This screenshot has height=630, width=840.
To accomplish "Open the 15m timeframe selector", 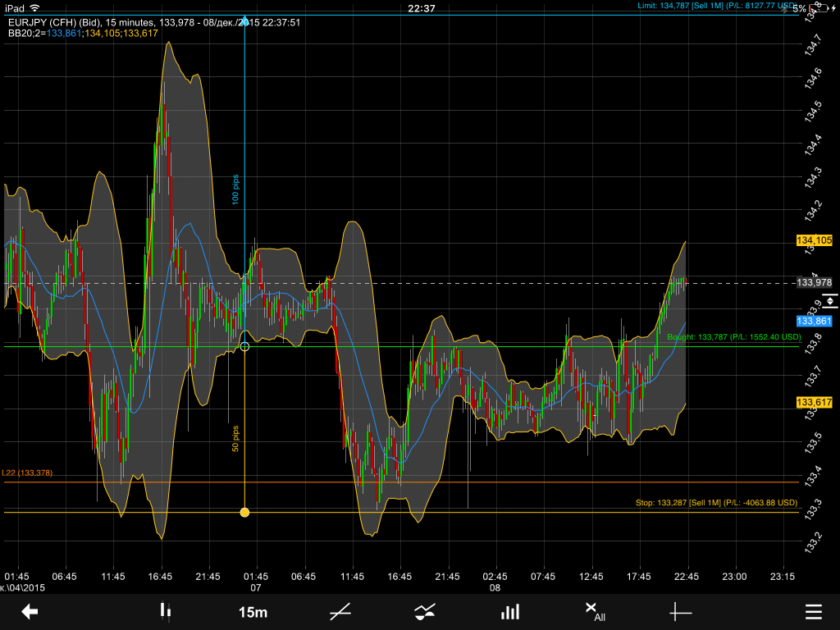I will 253,612.
